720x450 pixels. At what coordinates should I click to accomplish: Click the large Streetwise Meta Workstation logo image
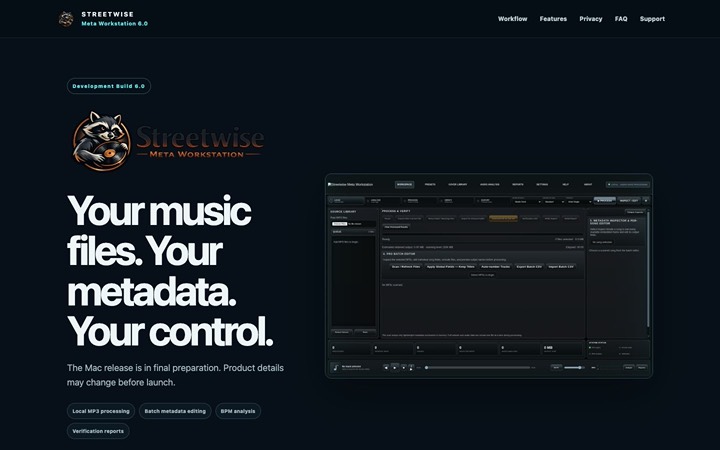168,141
